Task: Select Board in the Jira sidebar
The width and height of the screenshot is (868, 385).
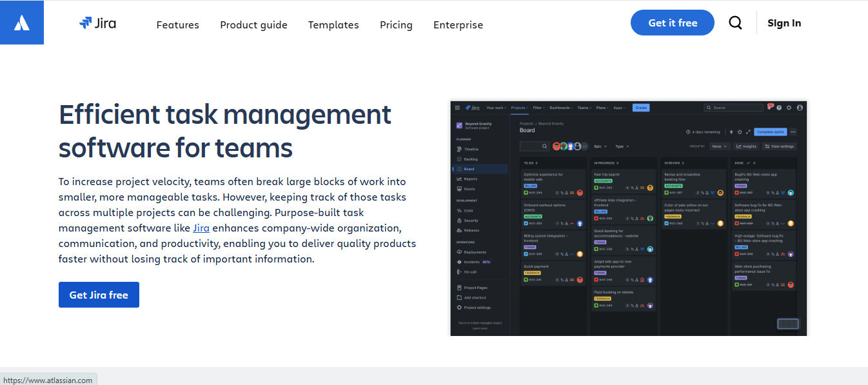Action: [479, 169]
